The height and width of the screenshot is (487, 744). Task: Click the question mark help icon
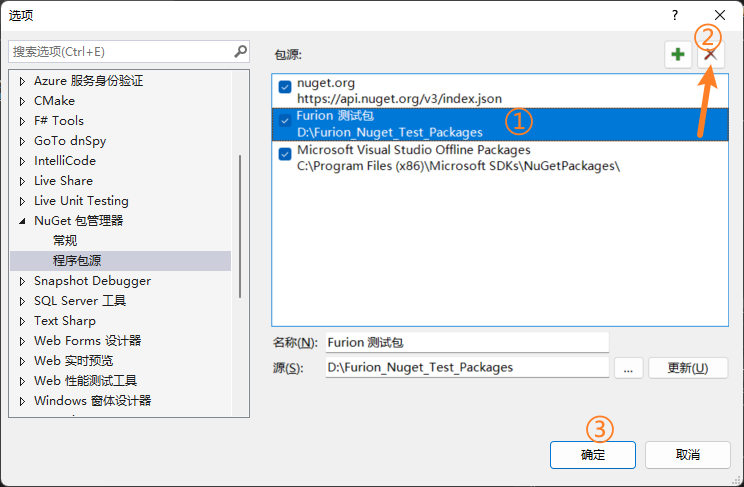[x=675, y=15]
